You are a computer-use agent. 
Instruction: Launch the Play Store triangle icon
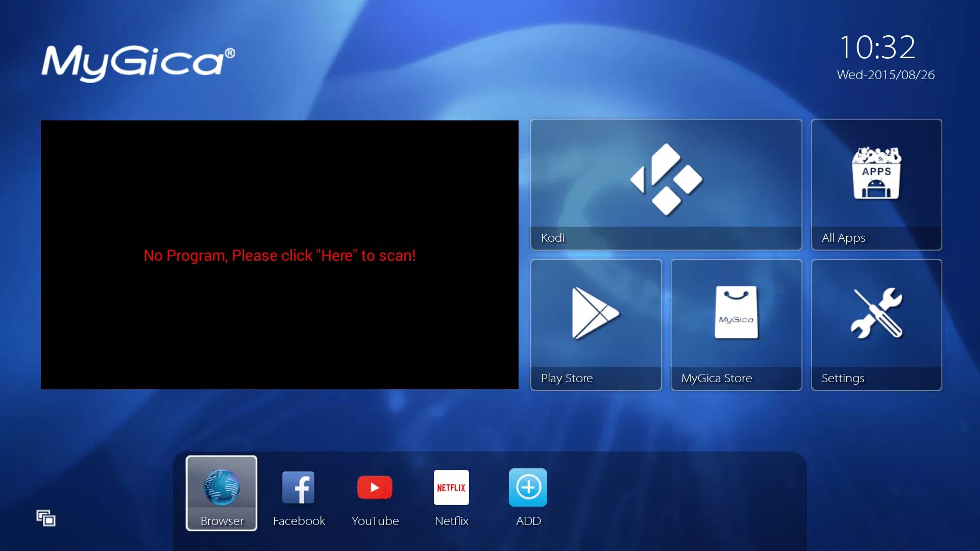coord(595,313)
